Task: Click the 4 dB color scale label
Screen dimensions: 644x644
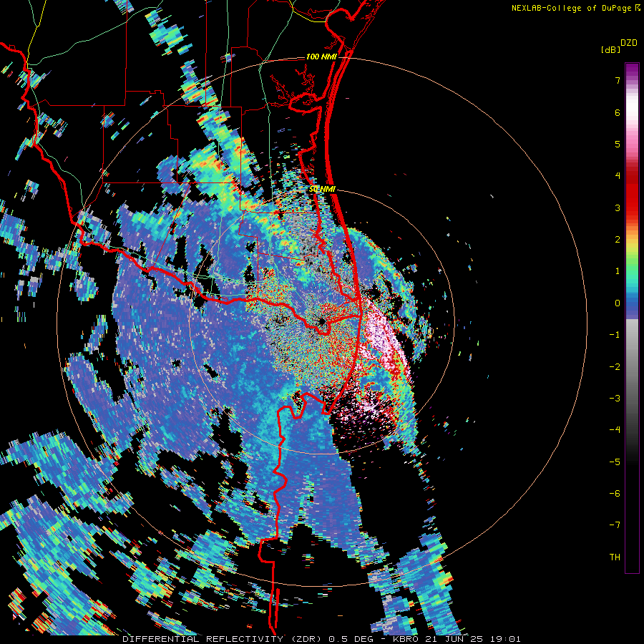Action: pyautogui.click(x=618, y=176)
